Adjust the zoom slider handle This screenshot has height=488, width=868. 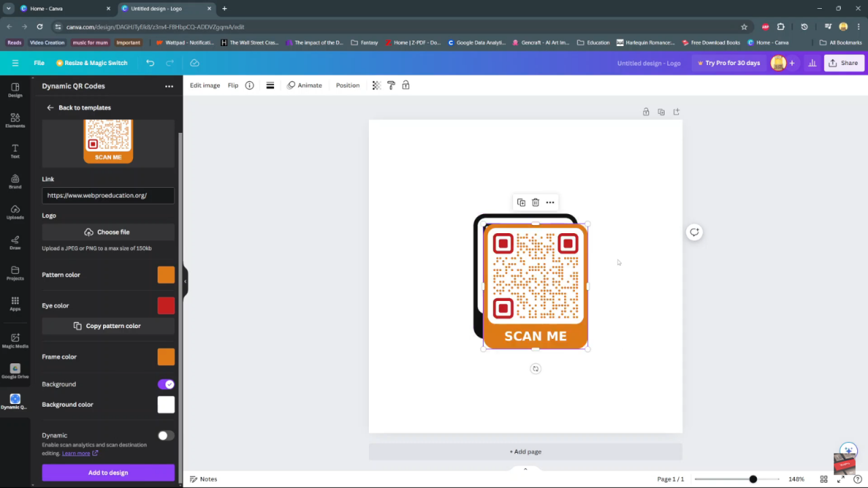click(753, 479)
